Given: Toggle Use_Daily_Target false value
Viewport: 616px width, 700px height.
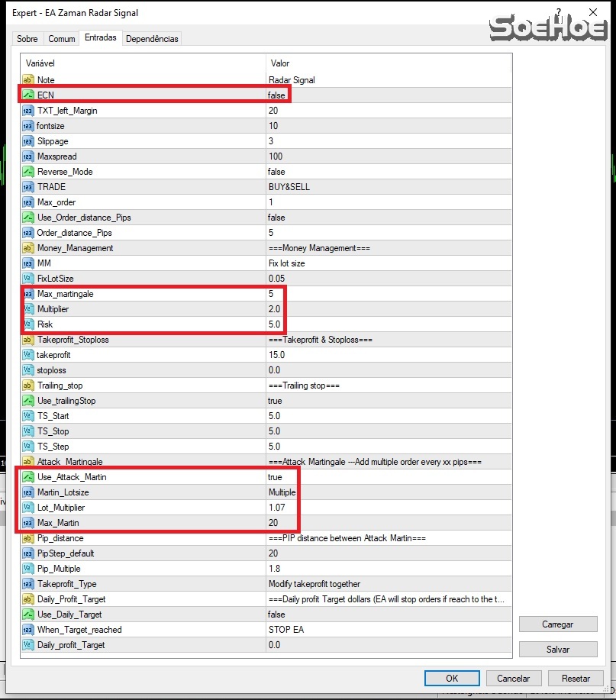Looking at the screenshot, I should [x=276, y=615].
